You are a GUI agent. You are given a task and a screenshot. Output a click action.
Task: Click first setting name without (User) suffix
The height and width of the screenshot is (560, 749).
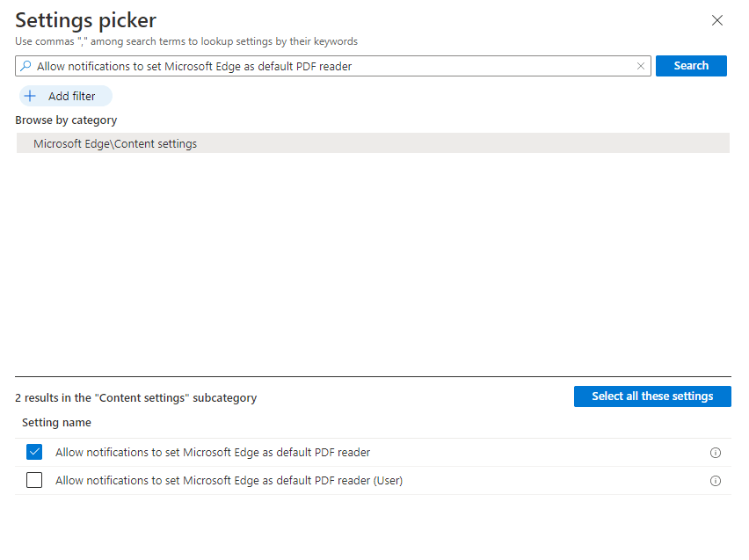coord(213,453)
